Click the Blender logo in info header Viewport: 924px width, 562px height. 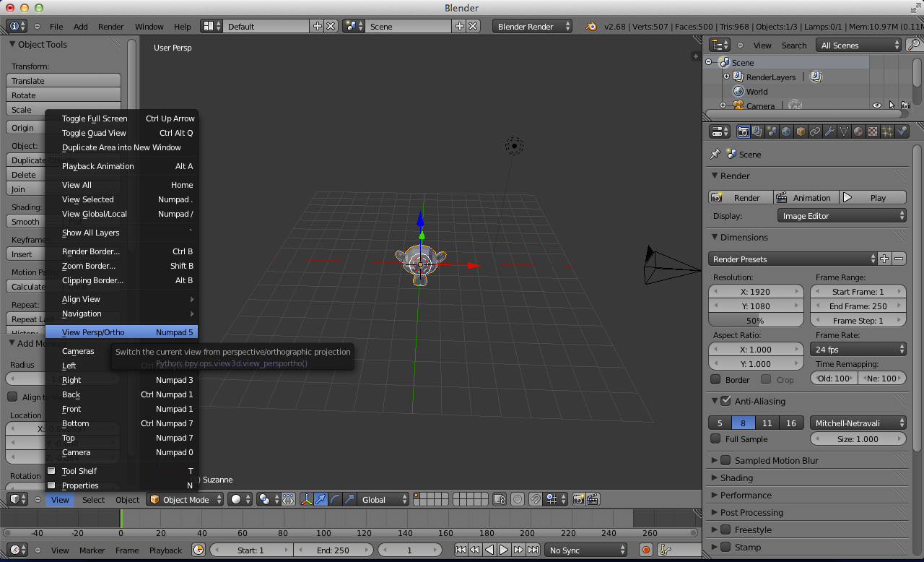(592, 26)
